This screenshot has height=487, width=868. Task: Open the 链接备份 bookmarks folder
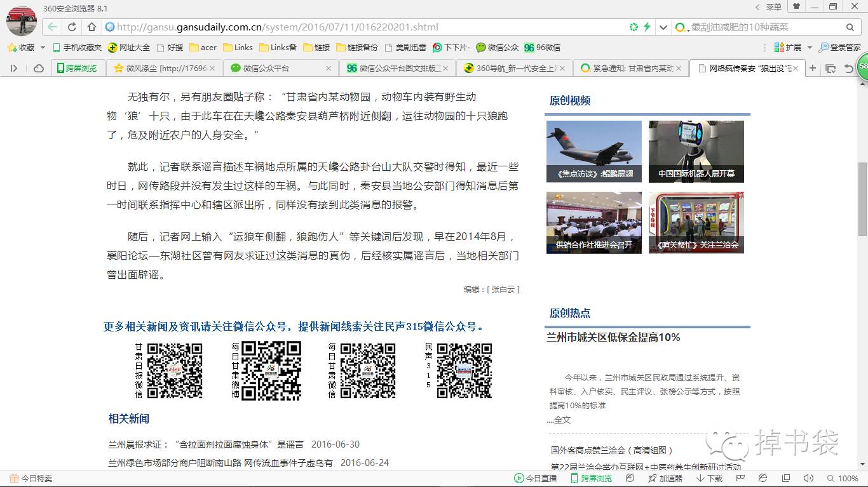pos(357,48)
